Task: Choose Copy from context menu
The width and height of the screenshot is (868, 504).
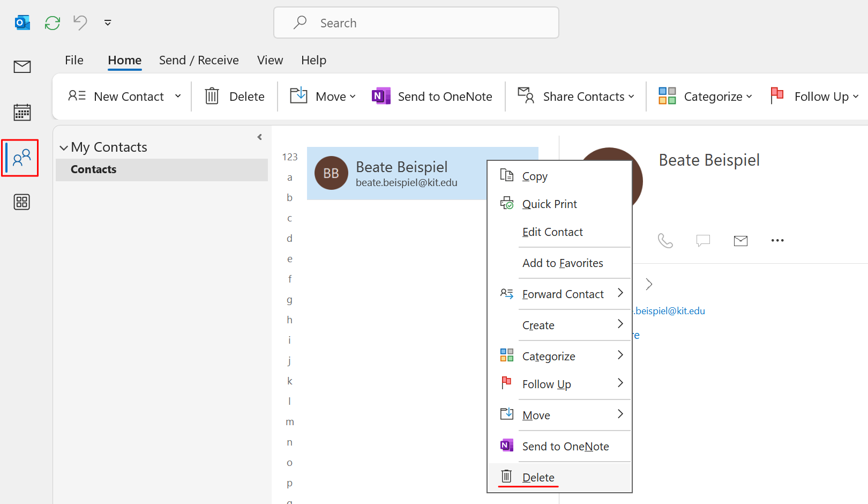Action: (559, 176)
